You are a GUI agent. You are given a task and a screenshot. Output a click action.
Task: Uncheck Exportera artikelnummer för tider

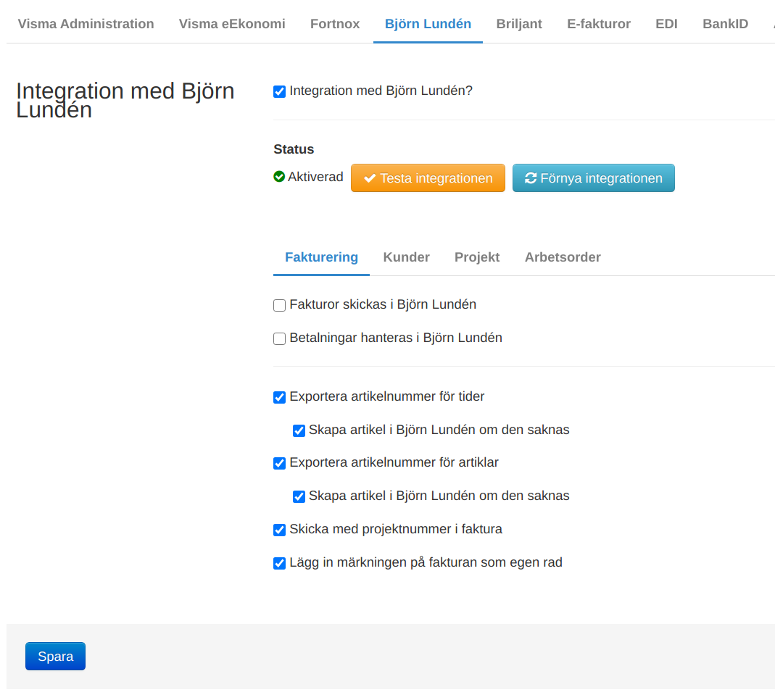[x=279, y=397]
